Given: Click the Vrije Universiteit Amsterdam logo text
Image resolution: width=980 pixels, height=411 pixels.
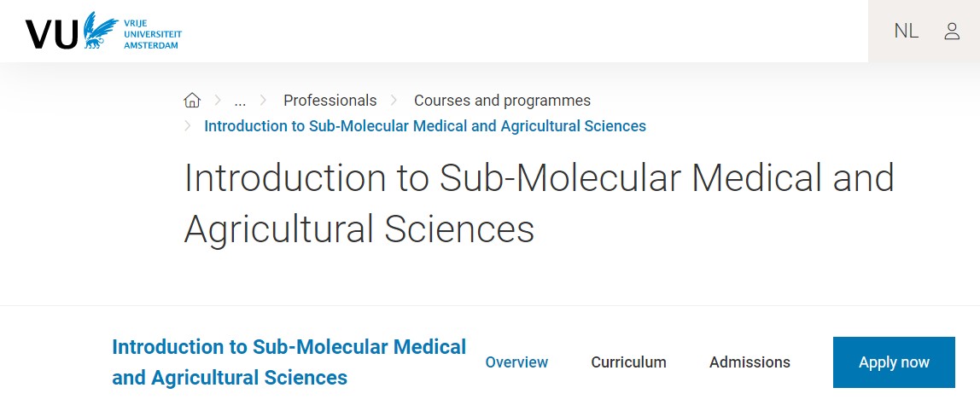Looking at the screenshot, I should [153, 34].
